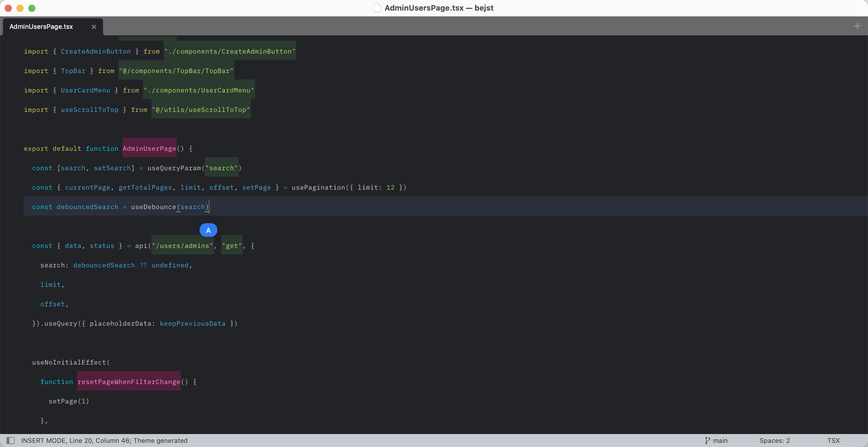Click the keepPreviousData identifier

[193, 323]
